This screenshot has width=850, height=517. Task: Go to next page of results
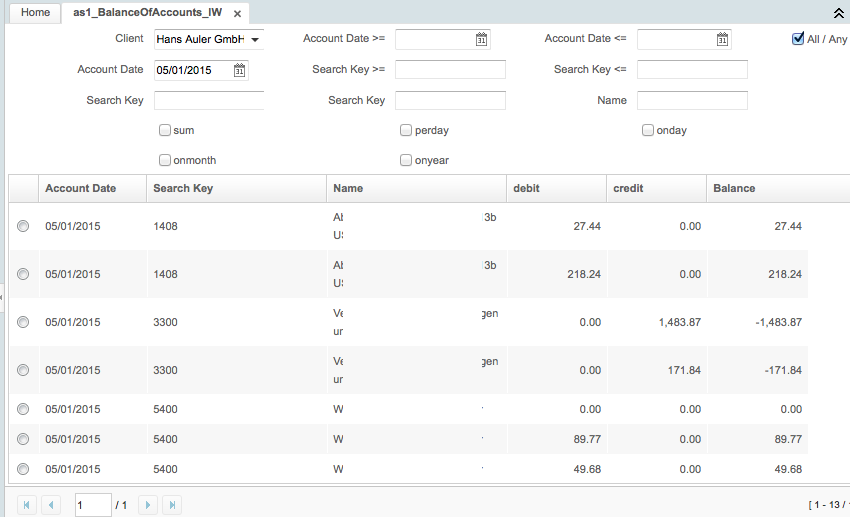[147, 505]
